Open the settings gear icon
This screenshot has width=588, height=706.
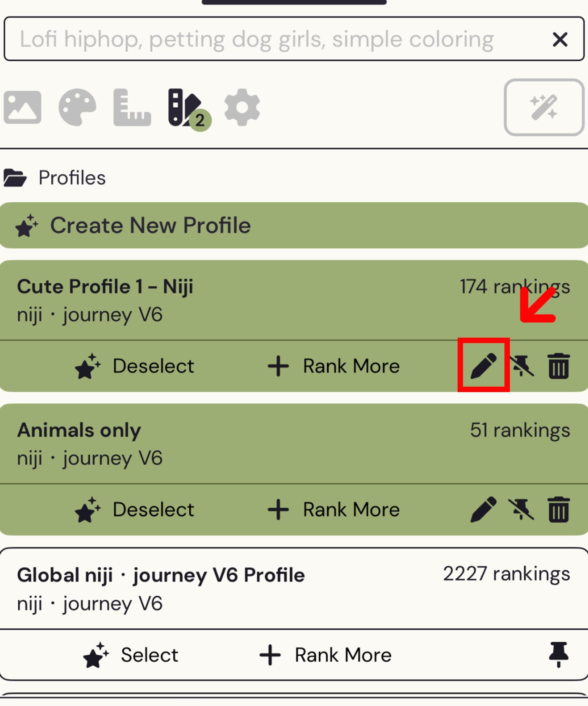coord(242,107)
